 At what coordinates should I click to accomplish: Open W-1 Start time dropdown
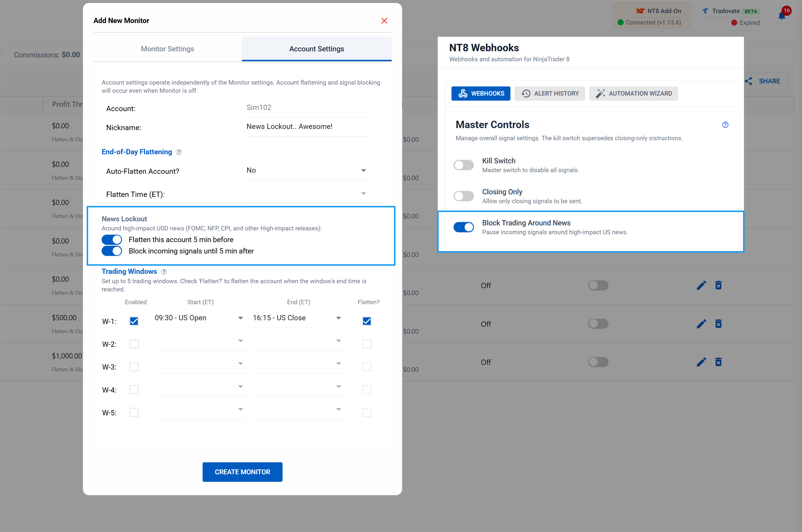pyautogui.click(x=200, y=318)
